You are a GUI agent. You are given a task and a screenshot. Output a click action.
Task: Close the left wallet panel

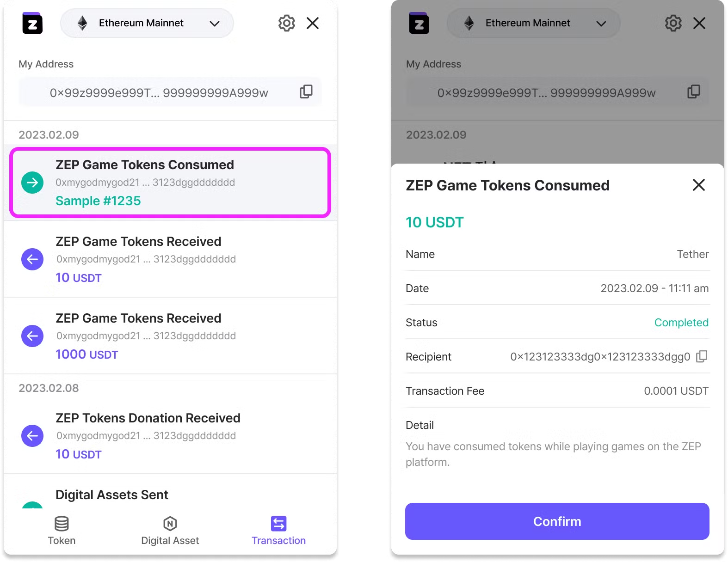[313, 23]
